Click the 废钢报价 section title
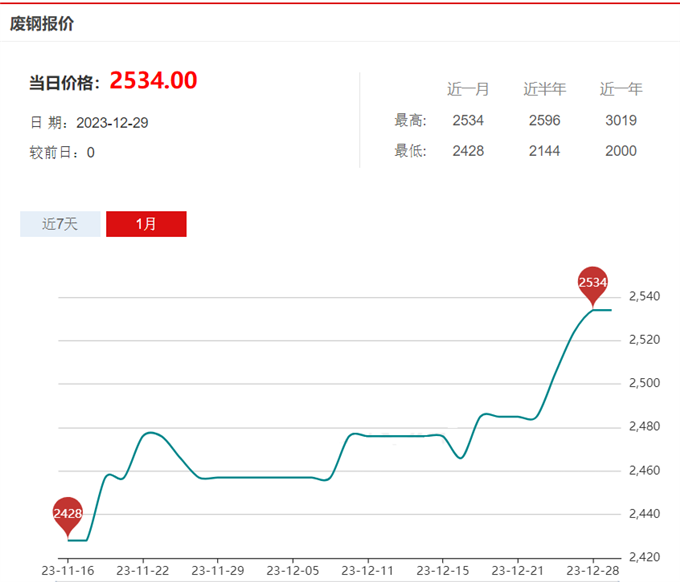Image resolution: width=680 pixels, height=582 pixels. pos(42,23)
